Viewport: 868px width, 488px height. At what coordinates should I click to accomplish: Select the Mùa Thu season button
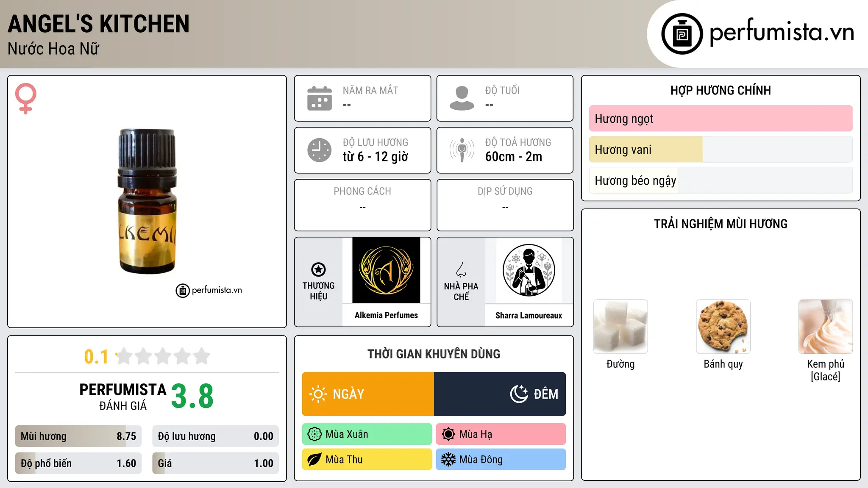click(367, 460)
